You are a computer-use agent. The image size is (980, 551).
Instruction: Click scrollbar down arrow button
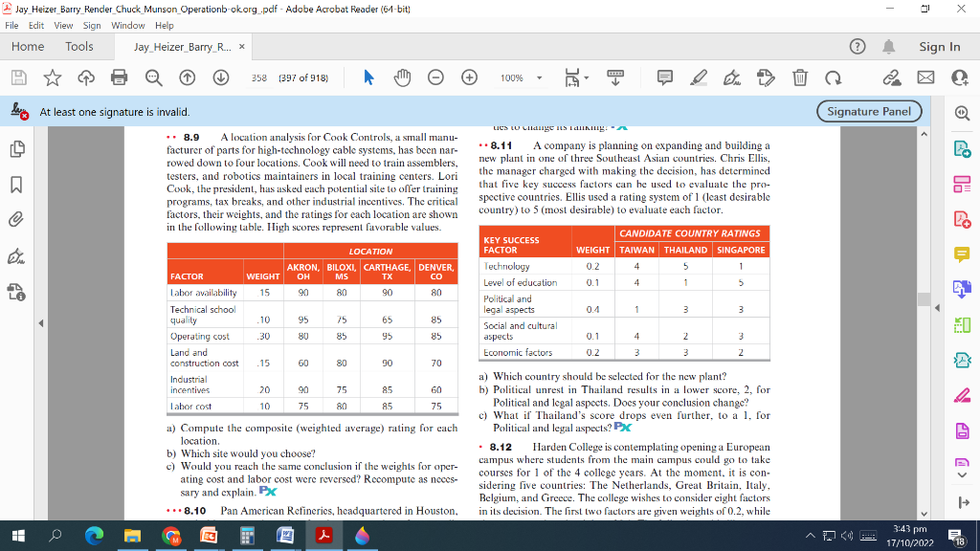924,514
